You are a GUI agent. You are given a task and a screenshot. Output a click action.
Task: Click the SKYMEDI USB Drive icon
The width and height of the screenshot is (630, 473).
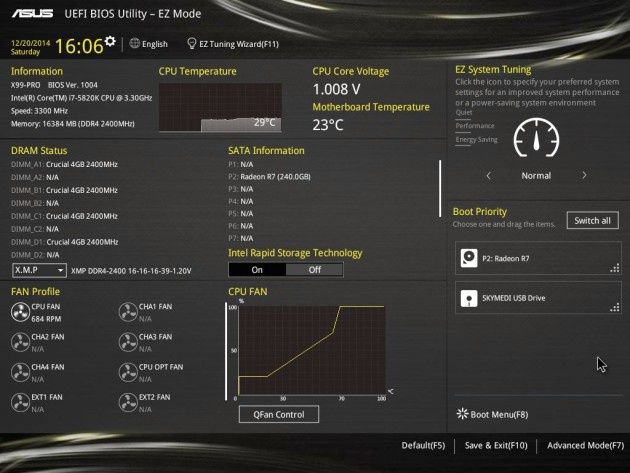[x=469, y=298]
